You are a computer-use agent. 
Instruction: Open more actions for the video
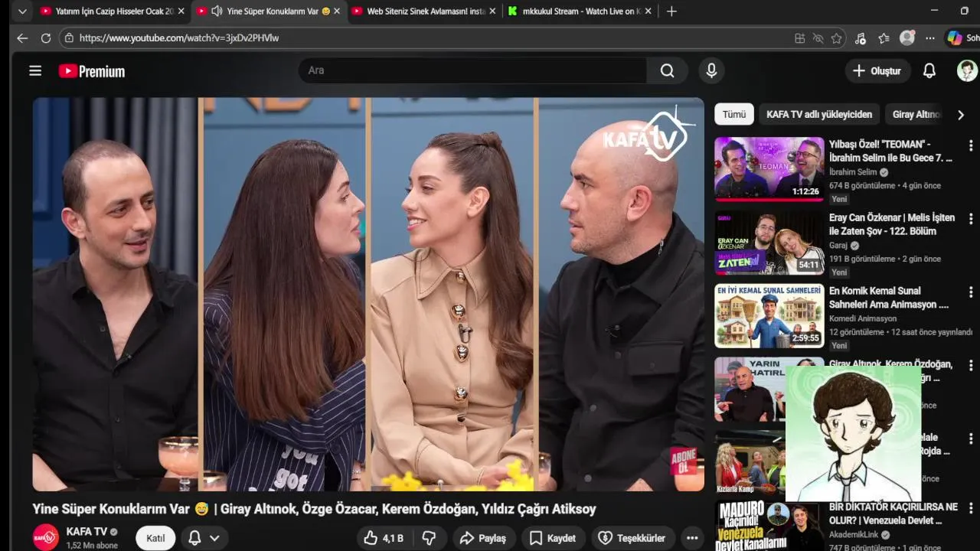[x=692, y=538]
